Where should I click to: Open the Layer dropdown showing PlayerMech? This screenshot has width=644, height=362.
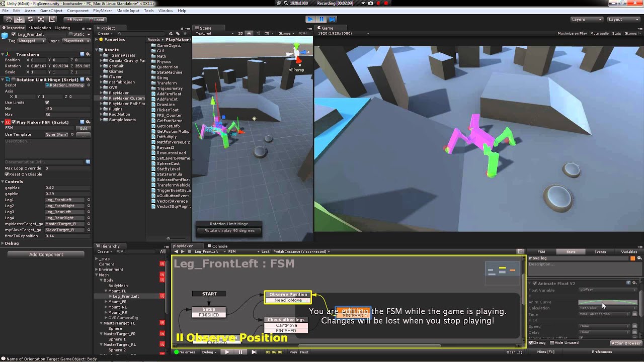point(75,41)
